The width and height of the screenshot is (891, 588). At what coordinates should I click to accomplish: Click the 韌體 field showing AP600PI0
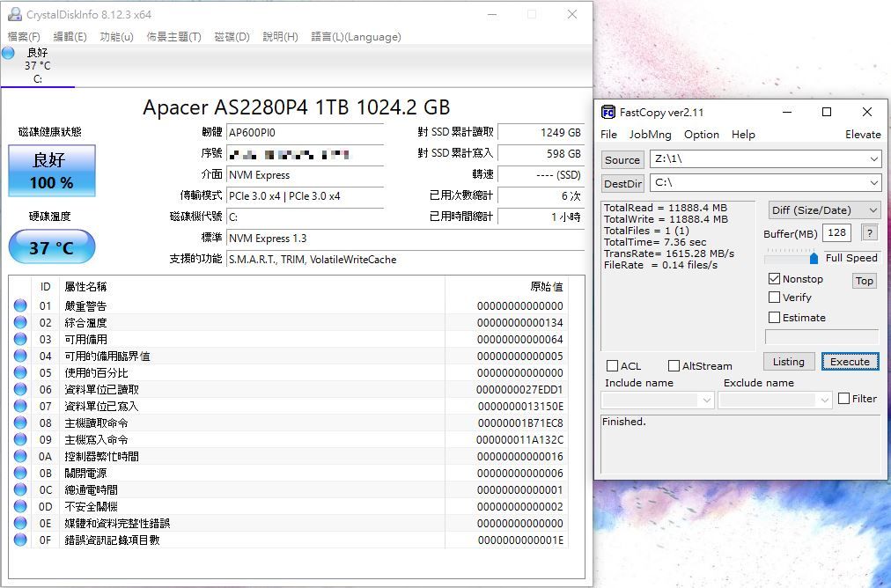click(x=305, y=132)
